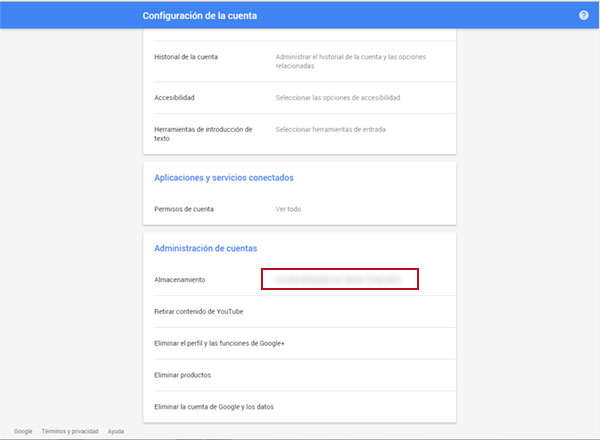This screenshot has width=600, height=440.
Task: Click 'Administración de cuentas' section heading
Action: 205,248
